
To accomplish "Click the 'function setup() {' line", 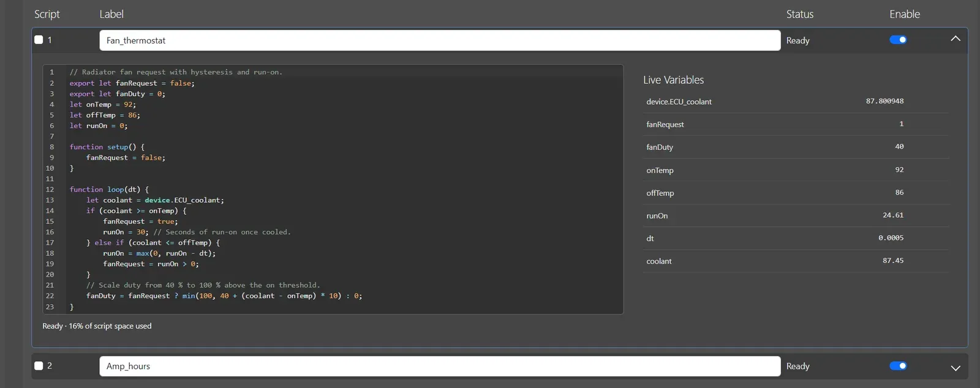I will point(107,147).
